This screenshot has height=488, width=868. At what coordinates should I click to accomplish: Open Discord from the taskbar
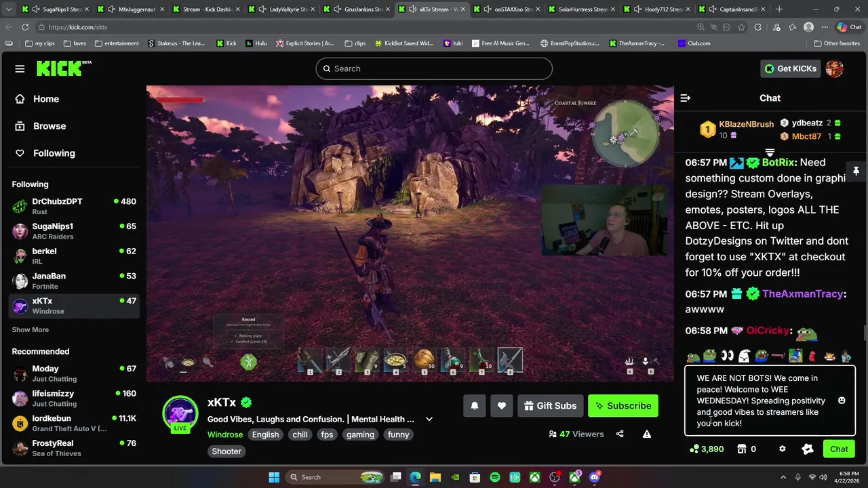(x=595, y=477)
